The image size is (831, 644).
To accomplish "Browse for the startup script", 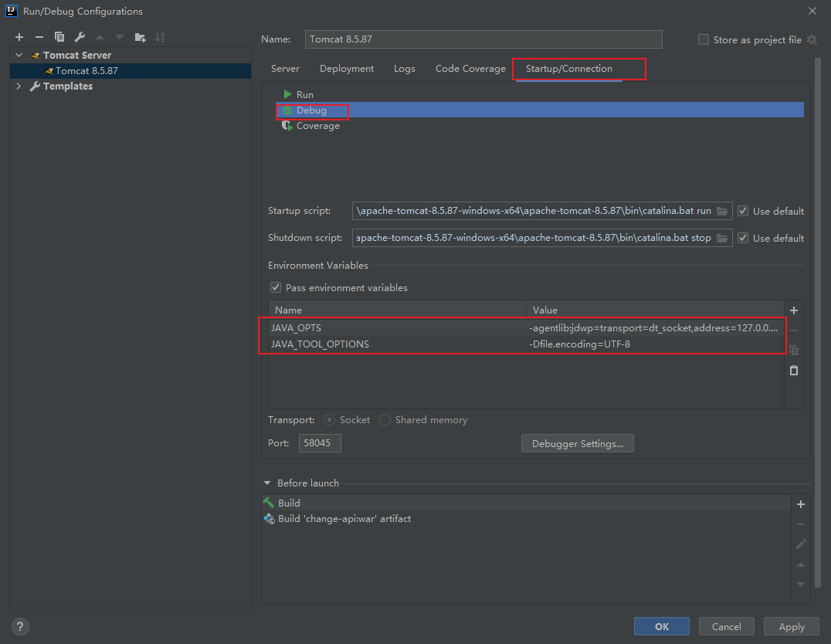I will point(722,211).
